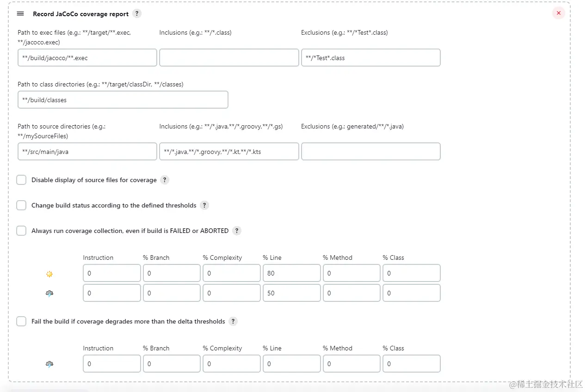The width and height of the screenshot is (586, 392).
Task: Click the stormy % Line field showing 50
Action: pos(292,293)
